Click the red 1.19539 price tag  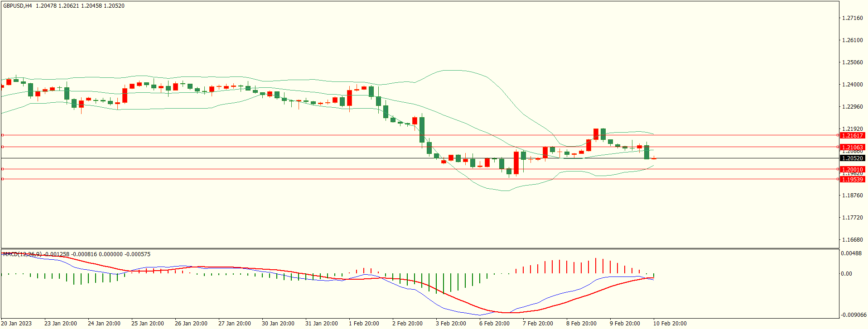click(x=852, y=179)
